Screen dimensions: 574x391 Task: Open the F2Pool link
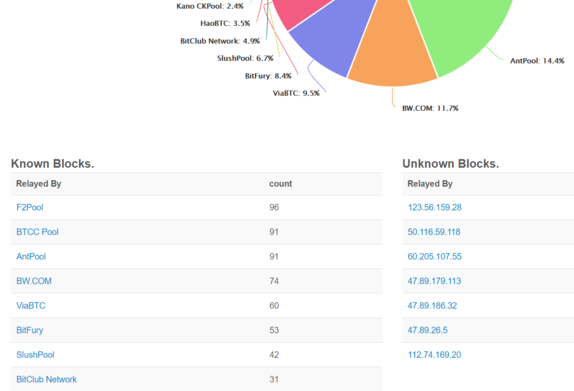point(30,207)
